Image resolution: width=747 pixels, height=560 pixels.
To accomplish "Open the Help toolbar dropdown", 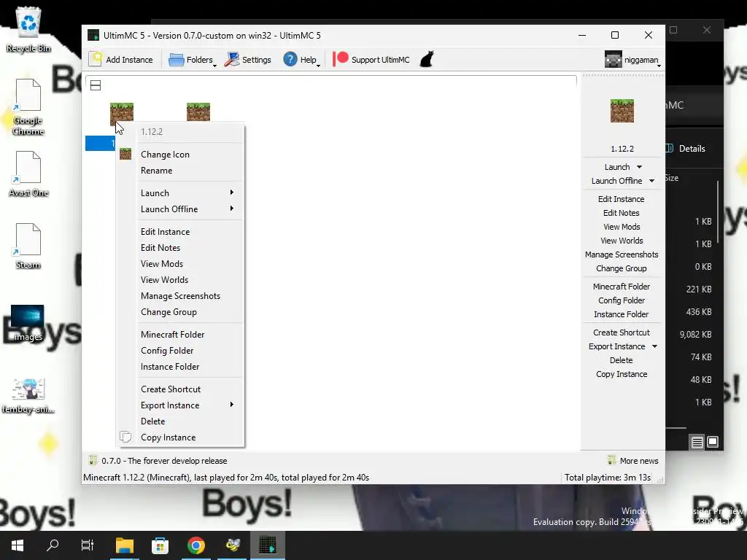I will [301, 60].
